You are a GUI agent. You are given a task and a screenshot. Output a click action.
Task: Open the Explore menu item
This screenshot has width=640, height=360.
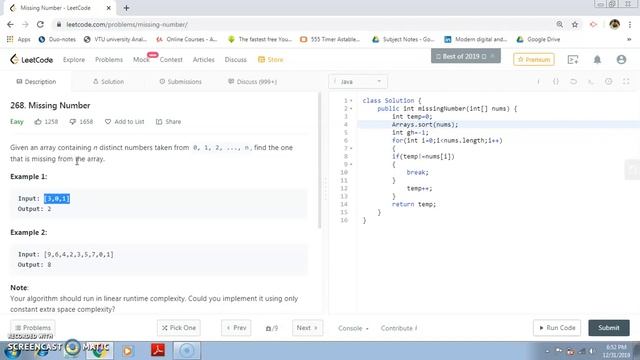(74, 60)
